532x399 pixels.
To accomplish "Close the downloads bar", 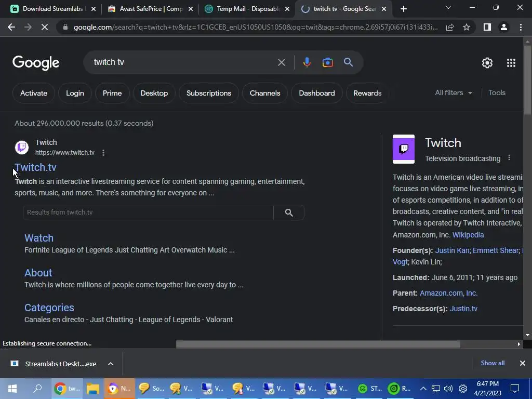I will click(523, 363).
